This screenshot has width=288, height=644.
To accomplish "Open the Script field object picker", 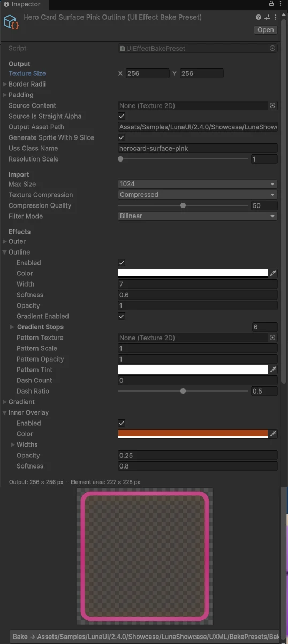I will pos(272,48).
